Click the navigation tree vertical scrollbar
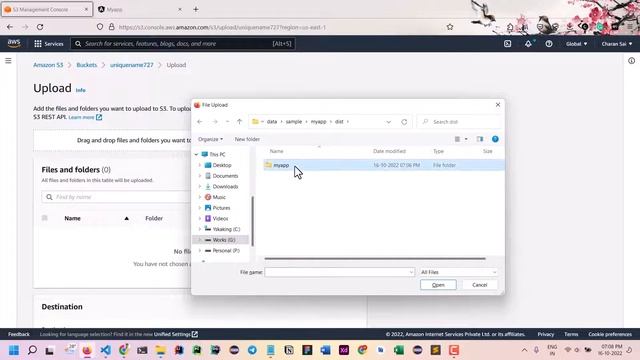Screen dimensions: 640x360 pos(253,221)
